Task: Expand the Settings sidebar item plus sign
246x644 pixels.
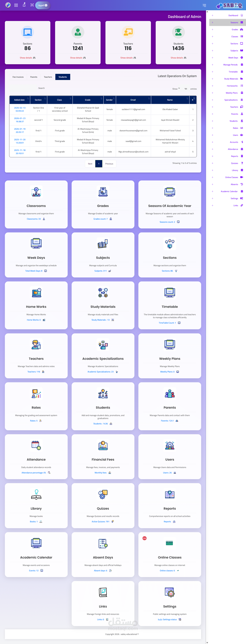Action: pyautogui.click(x=212, y=198)
